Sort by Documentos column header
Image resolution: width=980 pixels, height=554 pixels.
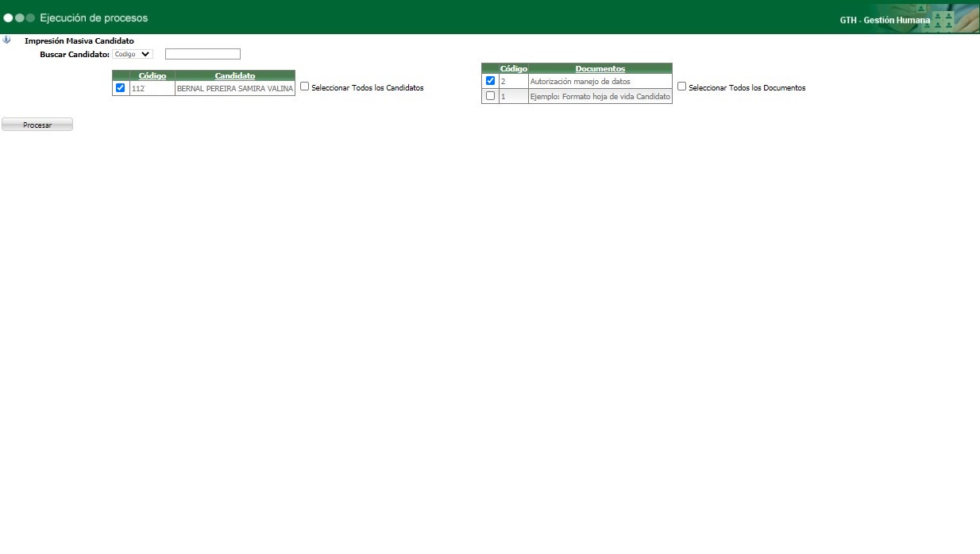(x=600, y=68)
